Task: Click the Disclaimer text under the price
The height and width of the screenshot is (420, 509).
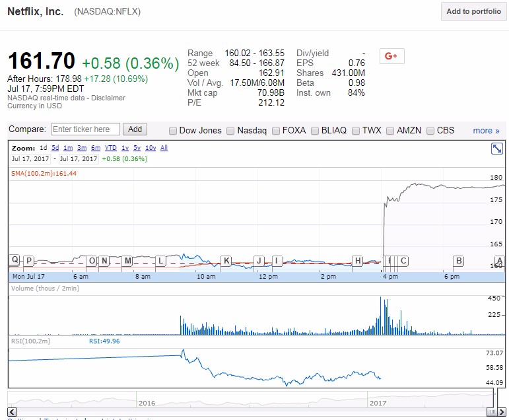Action: click(108, 98)
